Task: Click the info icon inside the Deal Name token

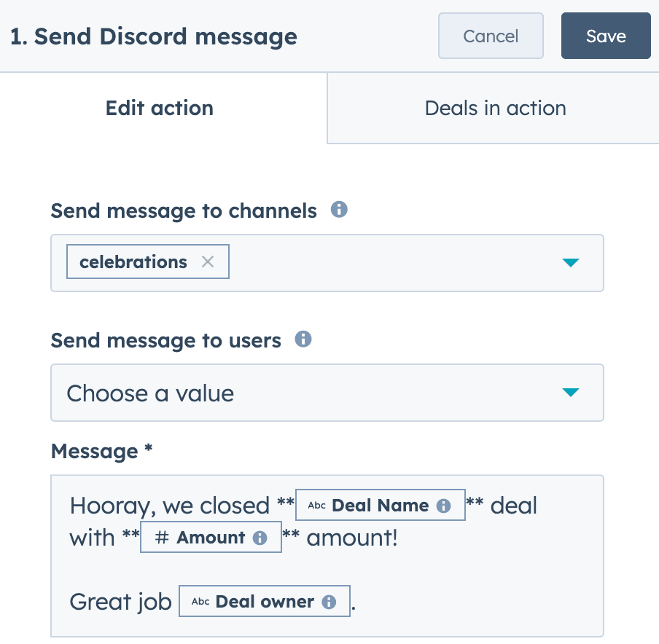Action: point(444,505)
